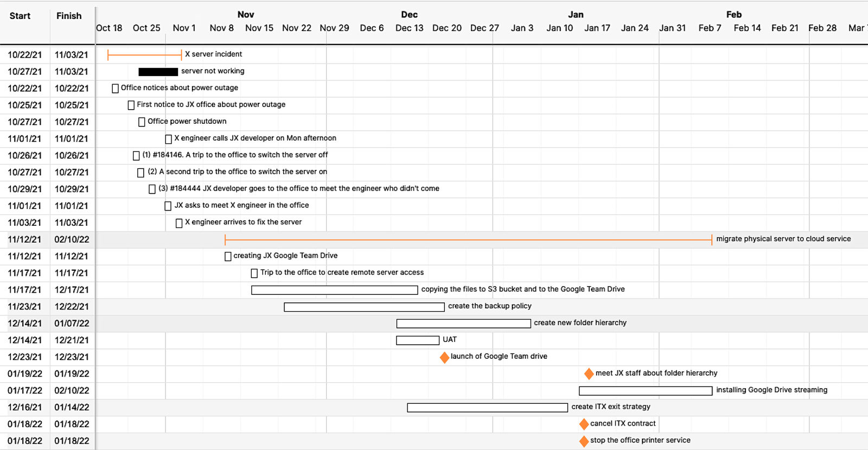Click finish date 01/07/22 for folder hierarchy
Image resolution: width=868 pixels, height=450 pixels.
(72, 324)
